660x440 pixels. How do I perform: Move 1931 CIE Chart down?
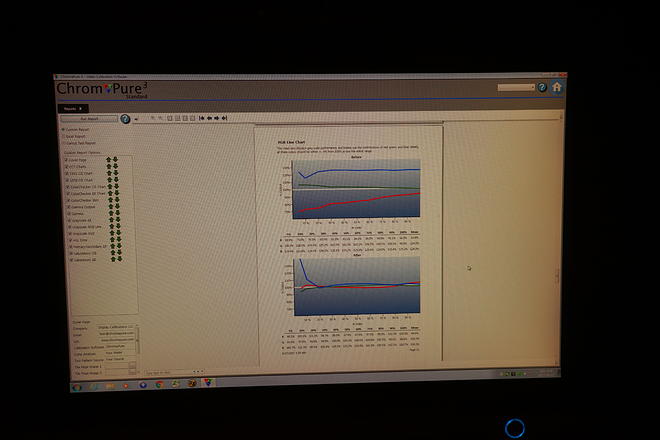[116, 173]
